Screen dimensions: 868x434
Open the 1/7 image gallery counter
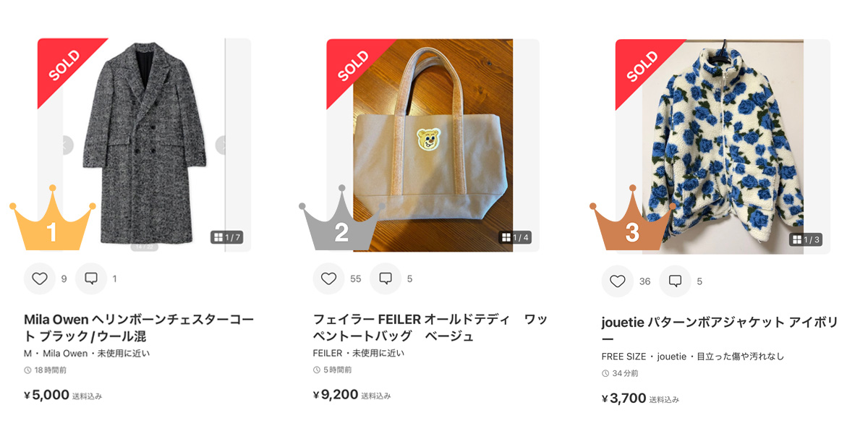tap(226, 237)
